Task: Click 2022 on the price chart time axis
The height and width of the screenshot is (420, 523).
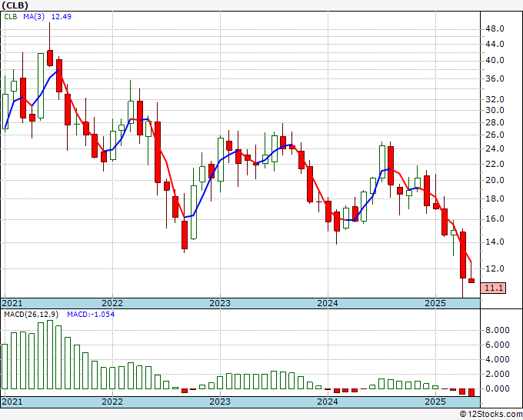Action: click(112, 303)
